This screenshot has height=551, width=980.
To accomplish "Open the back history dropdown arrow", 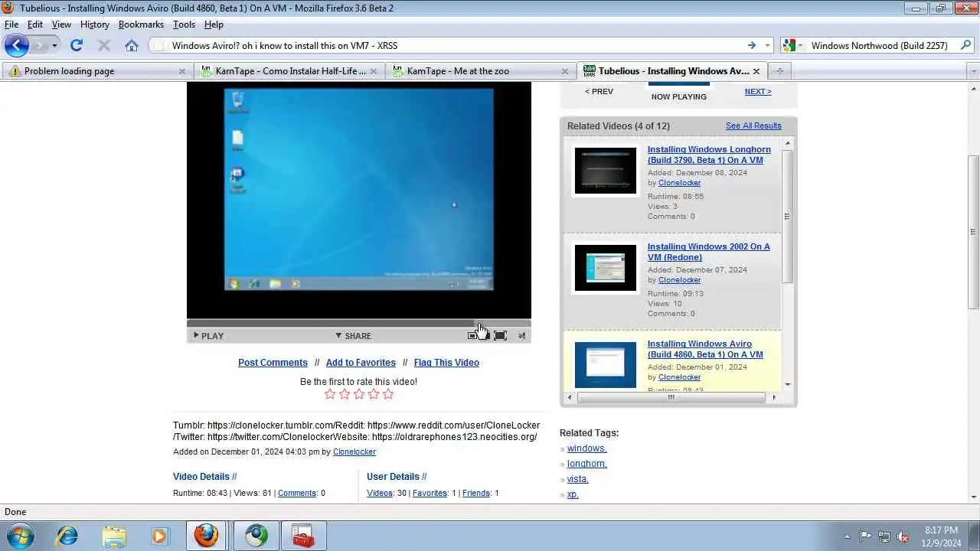I will coord(54,45).
